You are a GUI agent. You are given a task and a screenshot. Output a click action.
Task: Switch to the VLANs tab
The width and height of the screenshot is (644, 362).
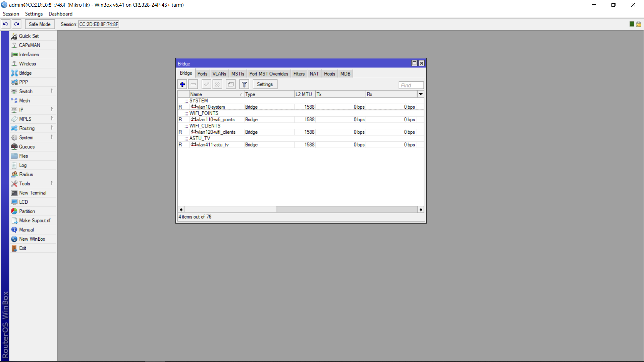click(x=219, y=74)
